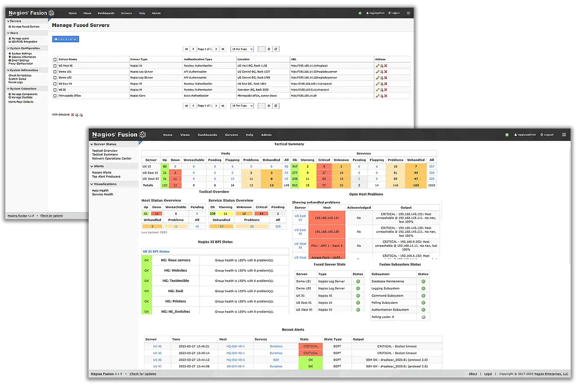Check the Demo LS2 row checkbox

point(55,77)
